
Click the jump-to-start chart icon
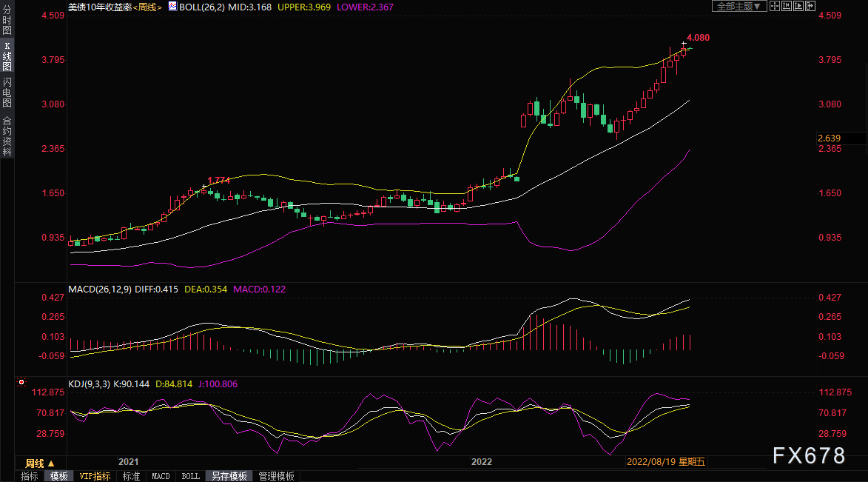(786, 6)
